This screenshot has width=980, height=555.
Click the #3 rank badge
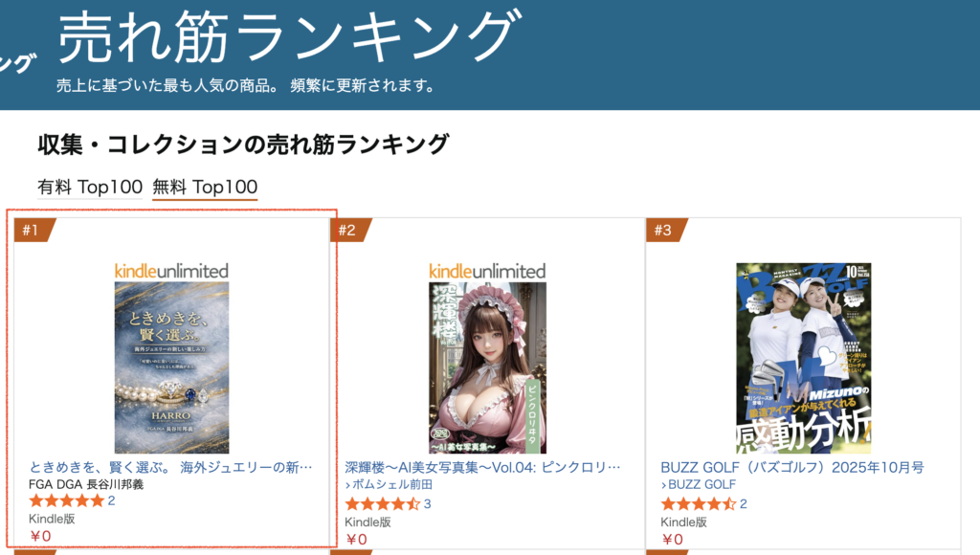tap(666, 230)
